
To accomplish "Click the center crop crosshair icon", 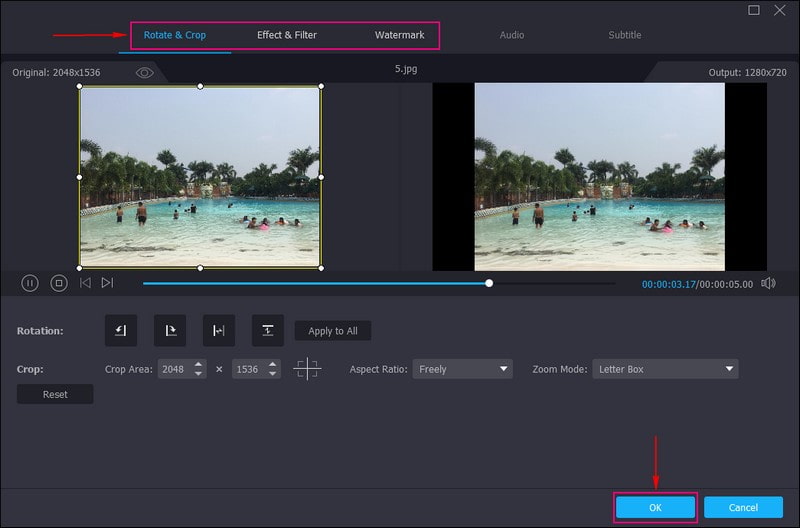I will point(307,369).
